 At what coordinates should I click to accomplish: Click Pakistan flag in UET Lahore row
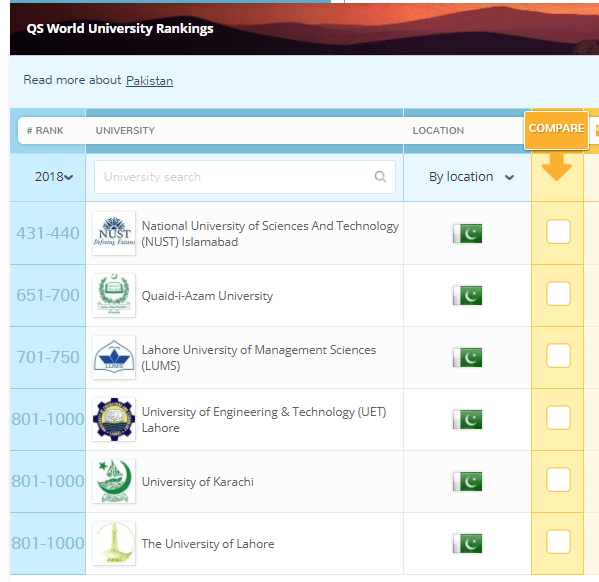(467, 419)
